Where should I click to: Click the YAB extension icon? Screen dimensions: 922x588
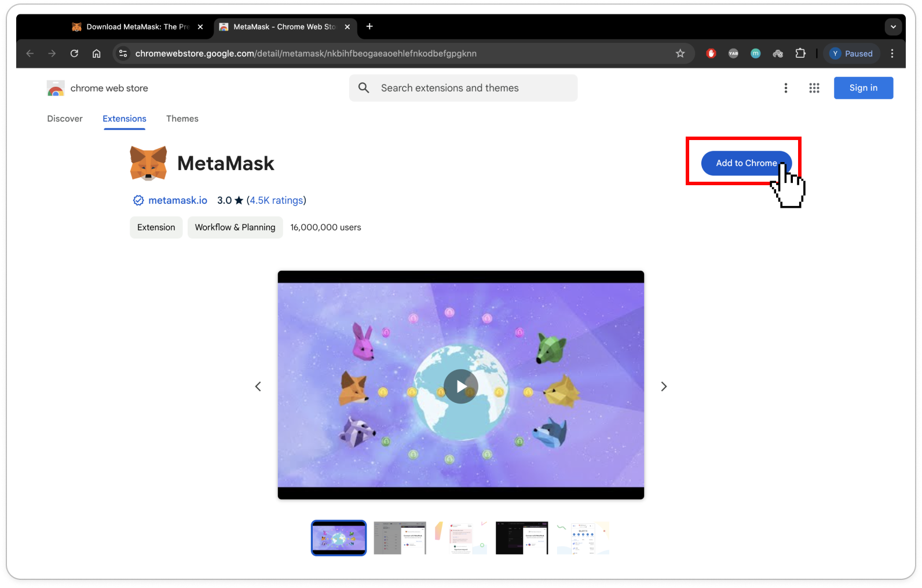733,54
